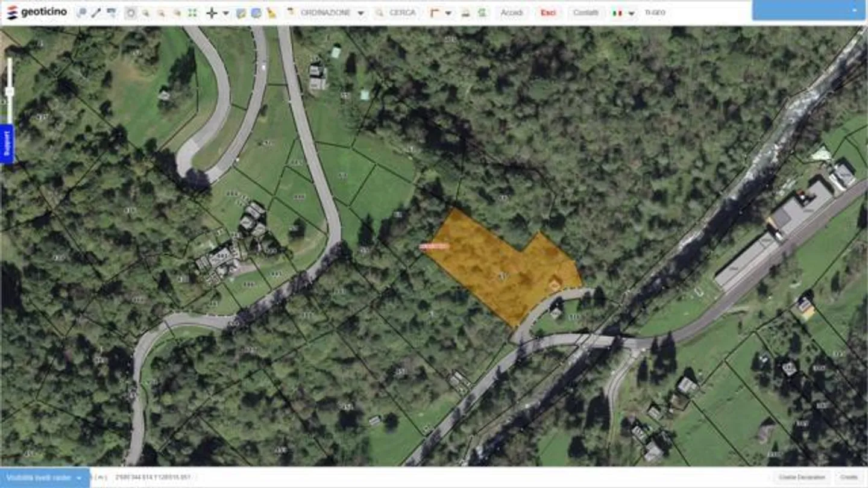Activate the pan hand tool

(x=130, y=13)
